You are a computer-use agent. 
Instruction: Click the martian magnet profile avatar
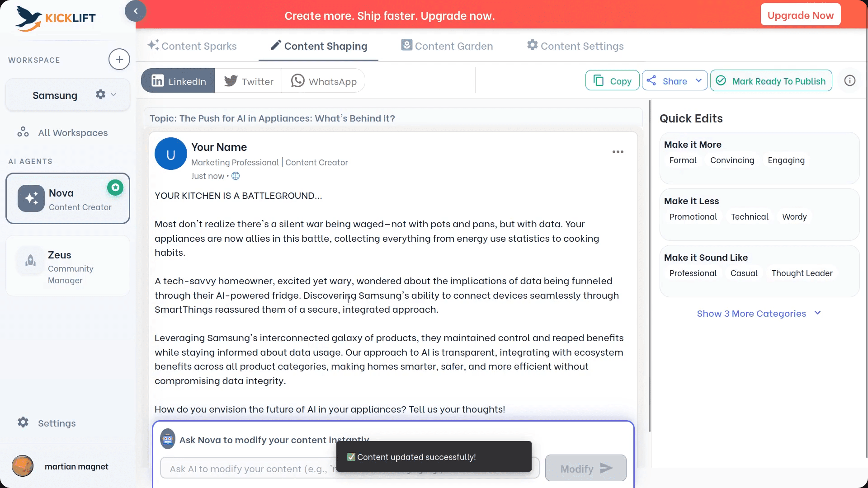coord(23,466)
